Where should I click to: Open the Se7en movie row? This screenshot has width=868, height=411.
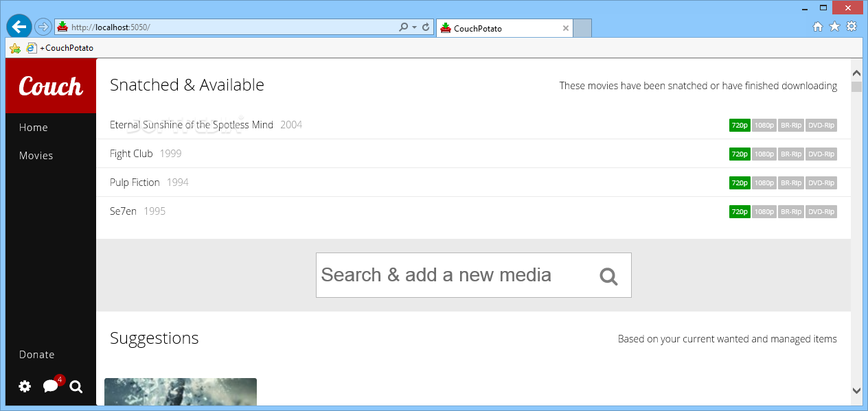click(473, 211)
